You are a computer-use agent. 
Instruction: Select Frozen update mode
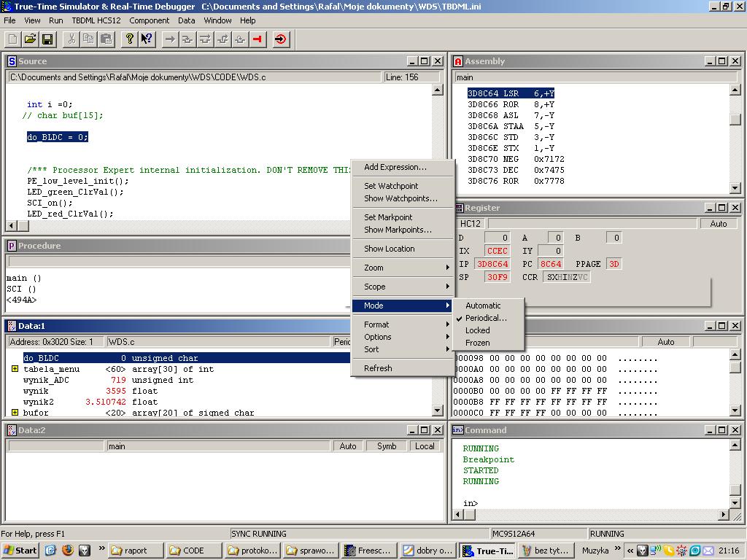tap(477, 343)
